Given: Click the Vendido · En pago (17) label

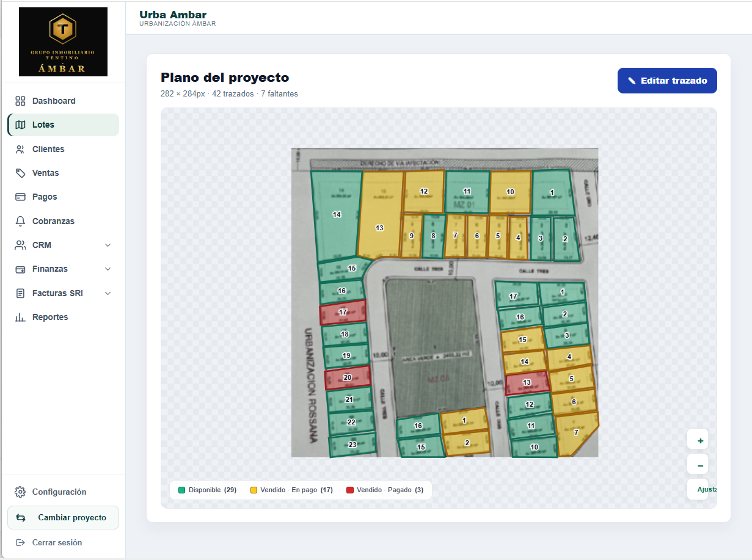Looking at the screenshot, I should 297,490.
